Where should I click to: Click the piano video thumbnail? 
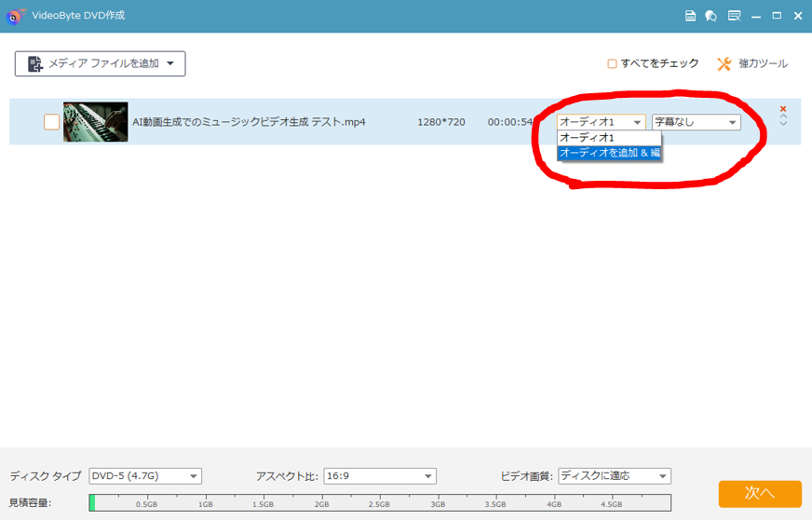(95, 122)
